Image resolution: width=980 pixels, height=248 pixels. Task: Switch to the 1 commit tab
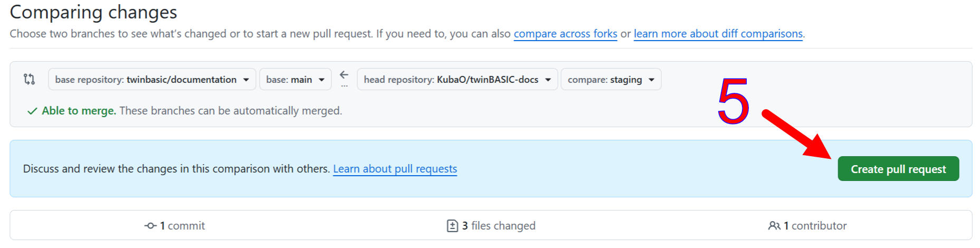175,226
